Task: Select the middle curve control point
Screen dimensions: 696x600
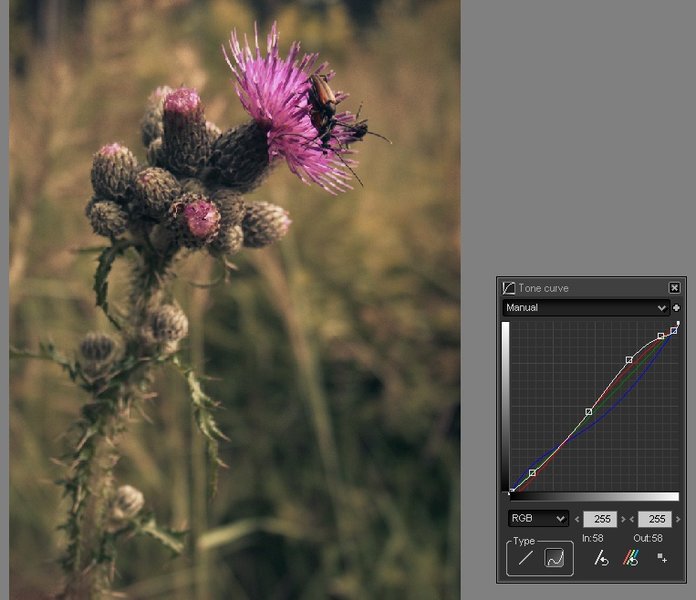Action: click(x=589, y=411)
